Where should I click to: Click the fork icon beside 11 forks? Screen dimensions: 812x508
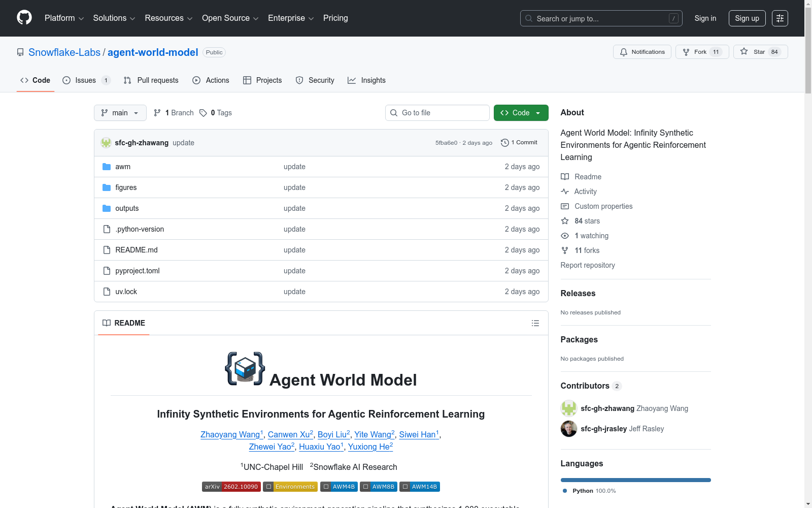coord(565,250)
